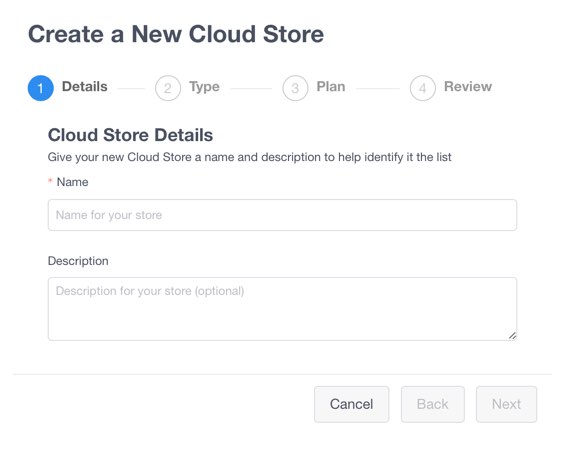Grab the description box resize handle
Screen dimensions: 580x449
pyautogui.click(x=512, y=335)
